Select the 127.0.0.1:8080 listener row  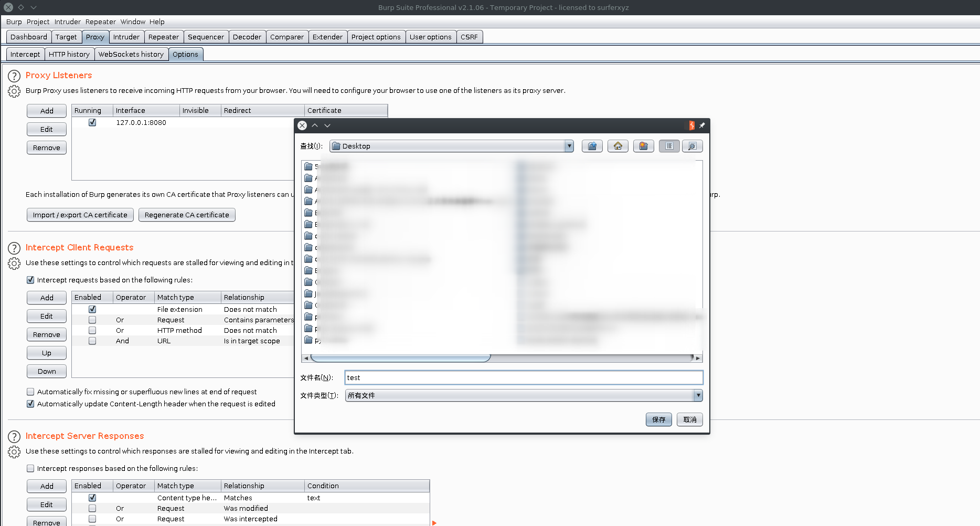coord(229,122)
